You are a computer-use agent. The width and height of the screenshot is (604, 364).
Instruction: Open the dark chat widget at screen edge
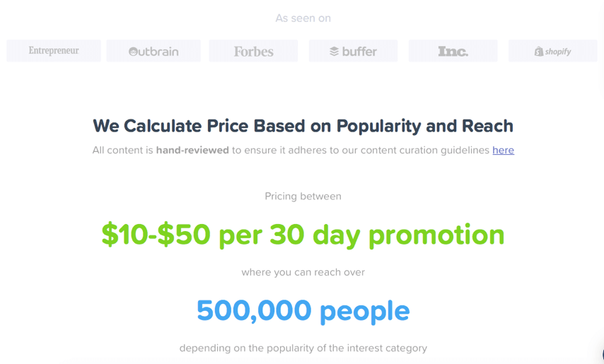(x=602, y=355)
